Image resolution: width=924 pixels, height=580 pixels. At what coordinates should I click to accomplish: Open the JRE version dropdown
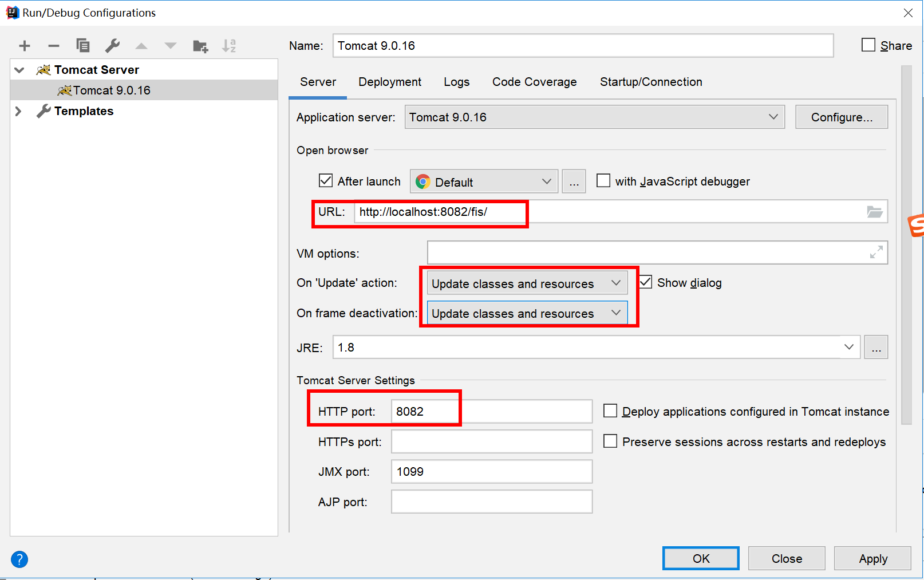[x=848, y=347]
